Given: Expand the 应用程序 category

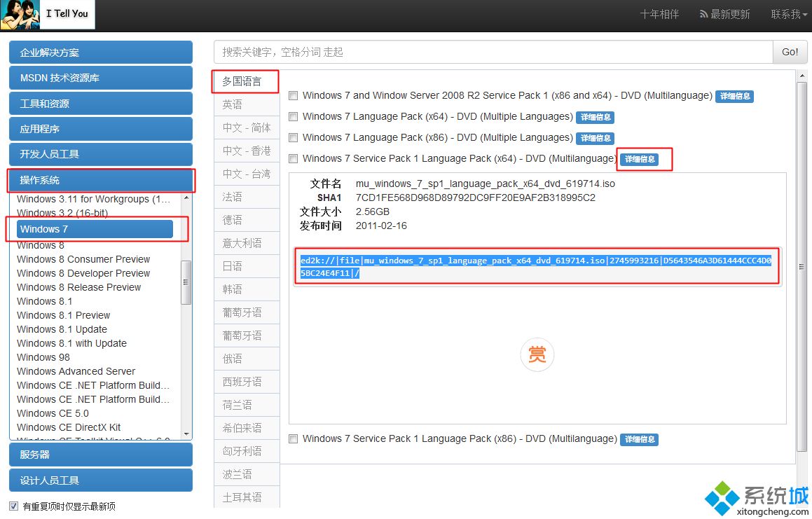Looking at the screenshot, I should (x=100, y=129).
